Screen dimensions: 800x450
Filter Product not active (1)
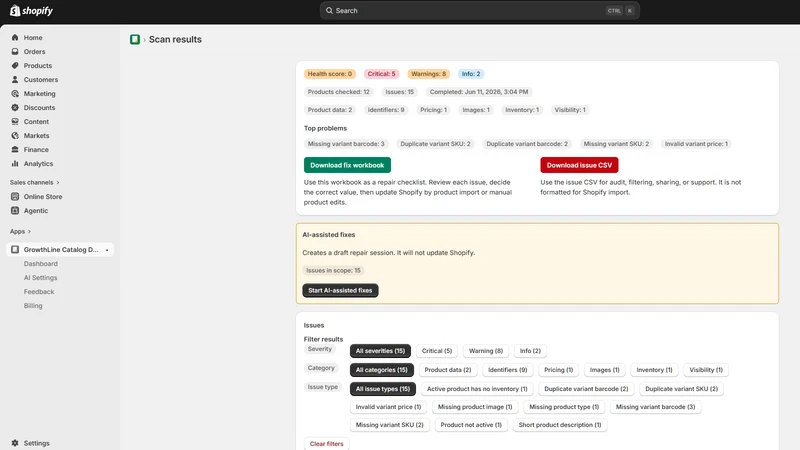[471, 425]
